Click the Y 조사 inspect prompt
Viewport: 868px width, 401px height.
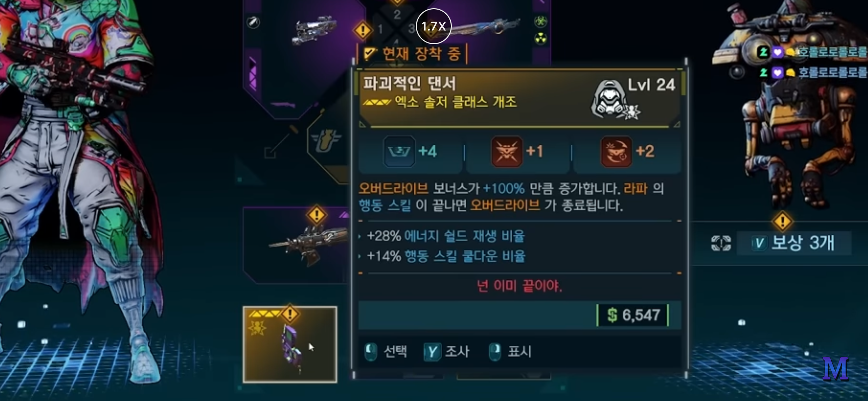[x=447, y=352]
